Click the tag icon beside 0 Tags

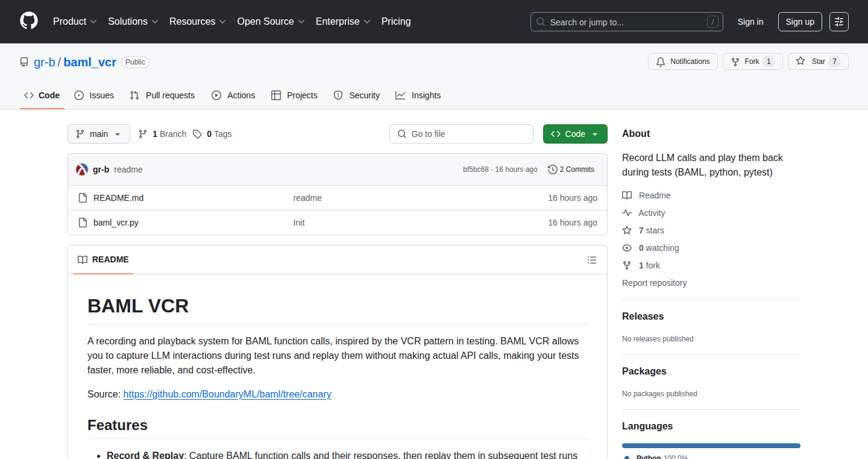[197, 134]
